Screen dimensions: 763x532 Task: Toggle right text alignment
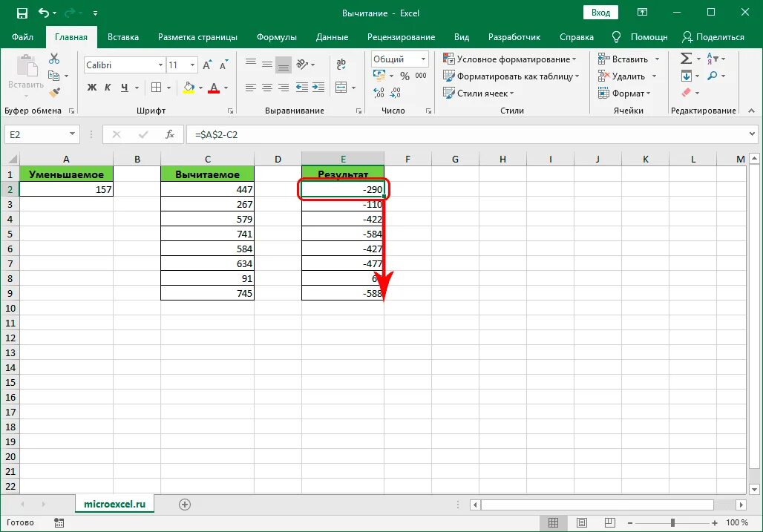[284, 88]
